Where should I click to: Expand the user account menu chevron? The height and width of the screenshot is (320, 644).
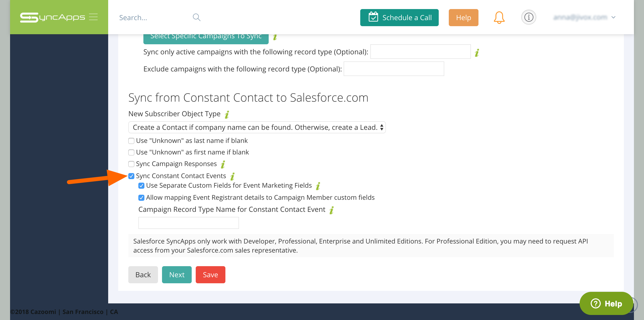point(614,17)
